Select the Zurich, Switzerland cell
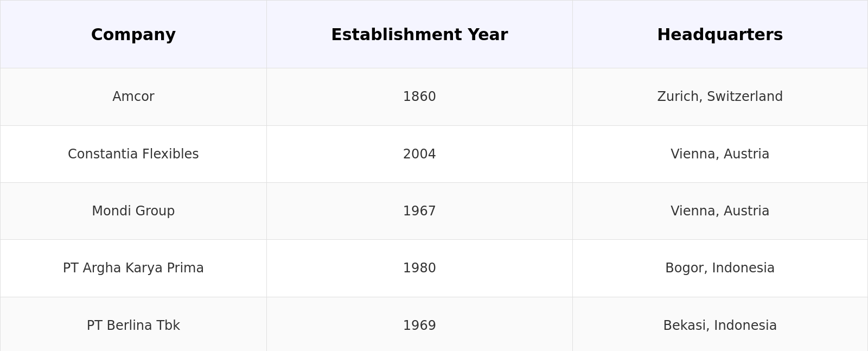 pos(720,97)
